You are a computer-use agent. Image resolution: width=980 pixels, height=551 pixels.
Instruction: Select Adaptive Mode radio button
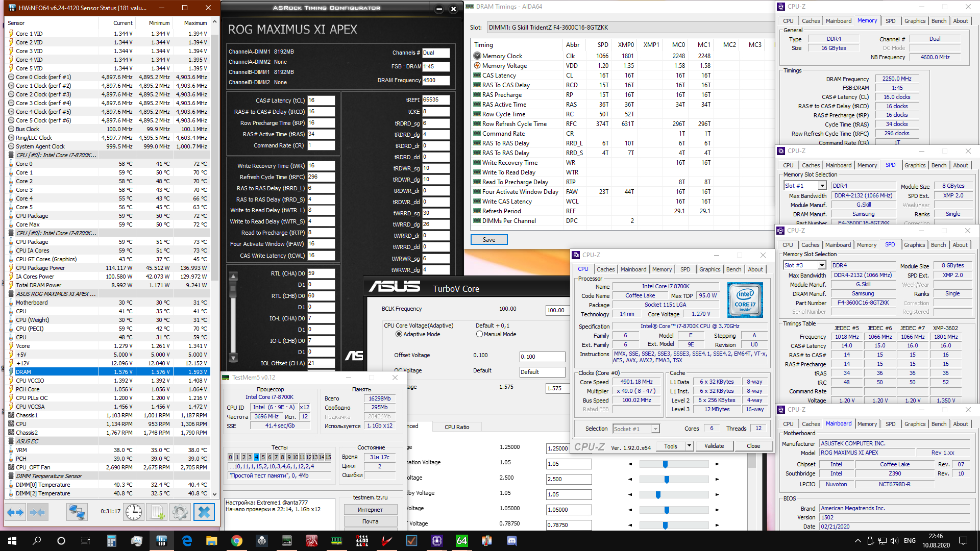(399, 334)
